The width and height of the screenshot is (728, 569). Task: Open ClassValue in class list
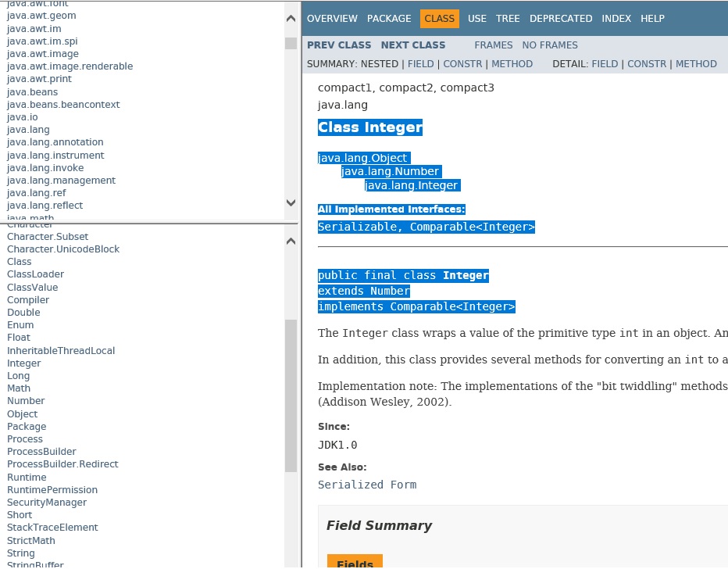coord(33,287)
